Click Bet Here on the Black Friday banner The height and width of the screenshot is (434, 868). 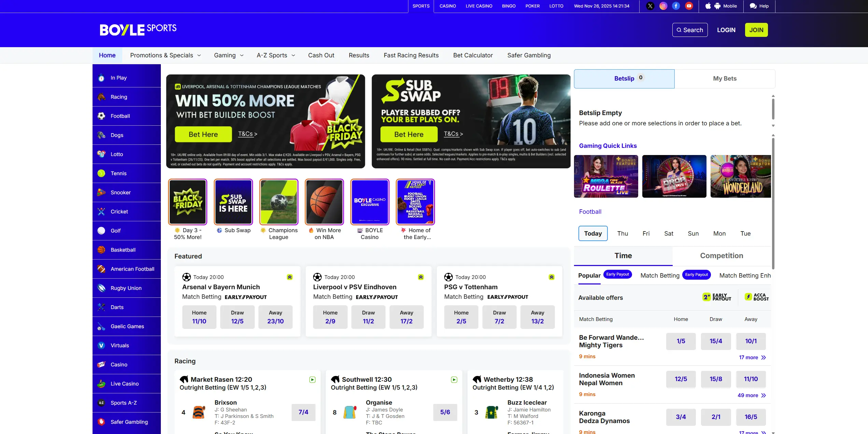(203, 134)
